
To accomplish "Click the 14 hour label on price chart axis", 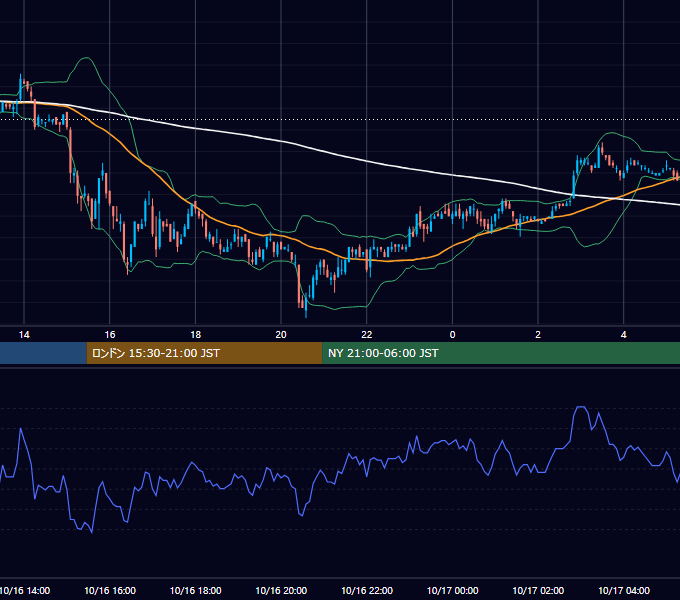I will (24, 335).
